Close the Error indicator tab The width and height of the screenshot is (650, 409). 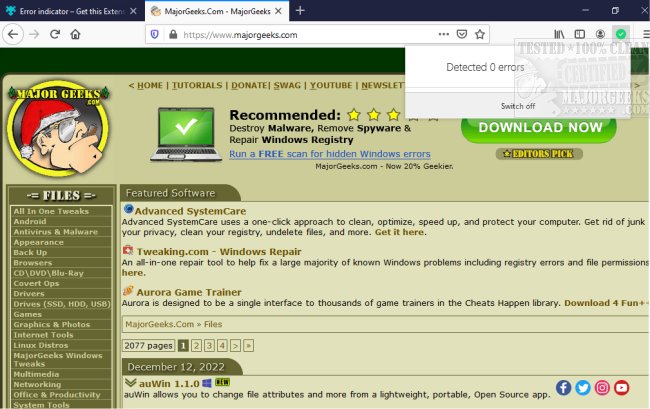click(133, 11)
